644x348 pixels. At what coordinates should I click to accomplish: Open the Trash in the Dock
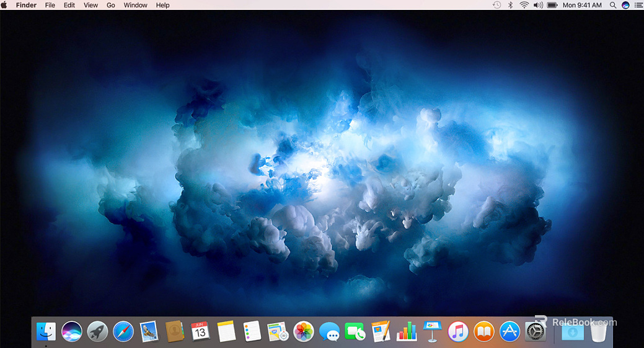point(598,332)
